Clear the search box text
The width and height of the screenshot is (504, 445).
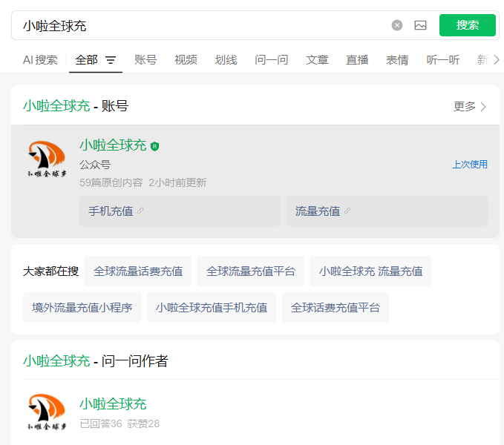pyautogui.click(x=397, y=25)
